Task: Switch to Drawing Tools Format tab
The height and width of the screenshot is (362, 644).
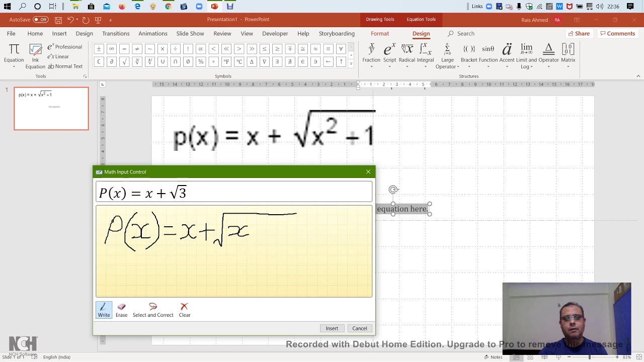Action: point(380,34)
